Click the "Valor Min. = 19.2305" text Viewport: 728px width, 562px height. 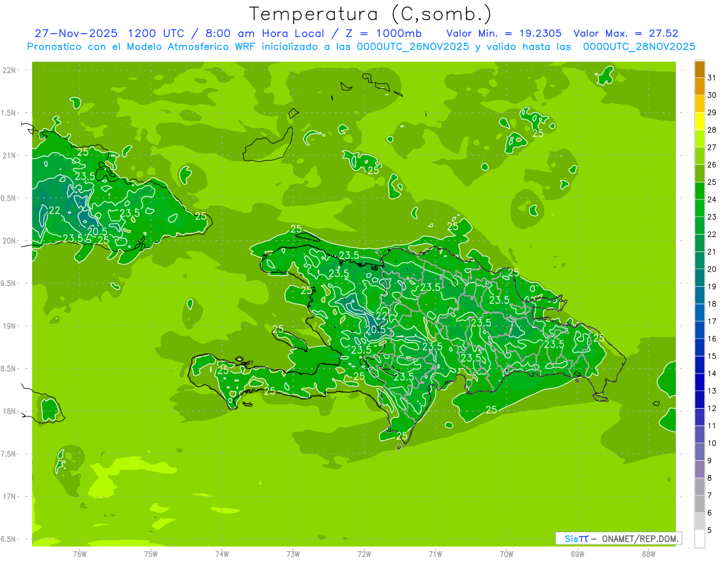coord(504,33)
